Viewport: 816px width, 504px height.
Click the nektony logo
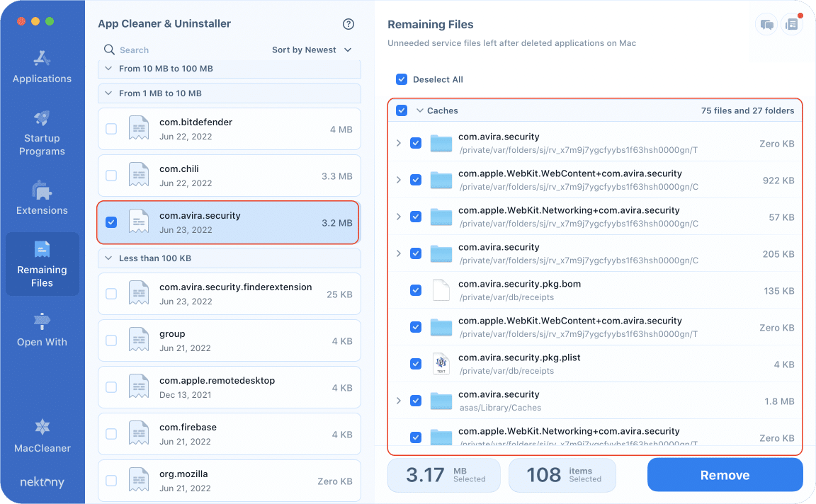[x=42, y=482]
